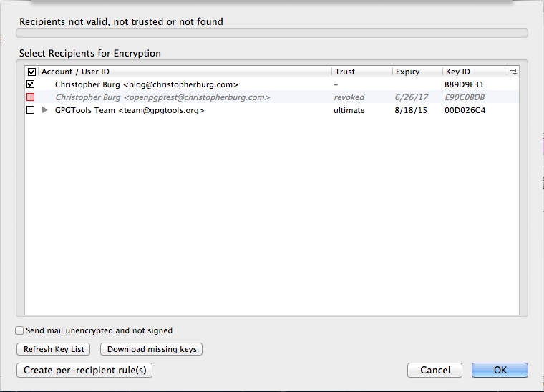Open the column chooser icon in the table header
The image size is (544, 392).
pos(513,72)
